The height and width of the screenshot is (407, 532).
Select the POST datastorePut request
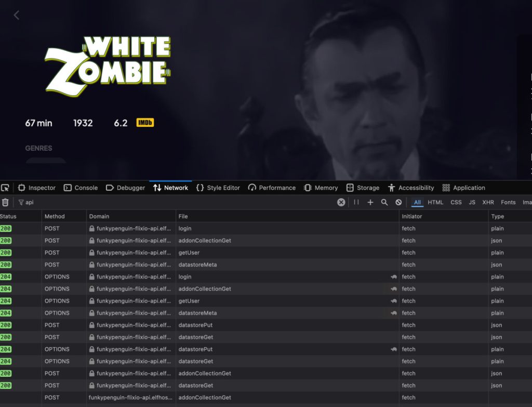click(266, 325)
